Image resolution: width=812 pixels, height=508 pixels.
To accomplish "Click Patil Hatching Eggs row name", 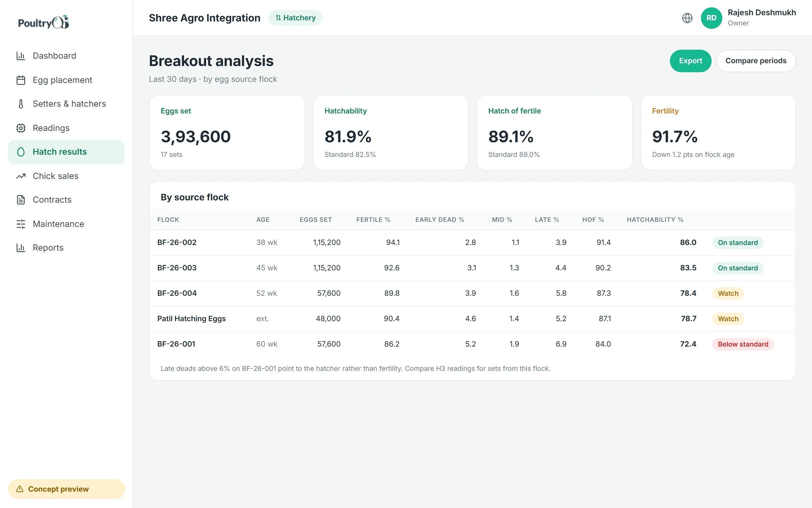I will [x=191, y=319].
